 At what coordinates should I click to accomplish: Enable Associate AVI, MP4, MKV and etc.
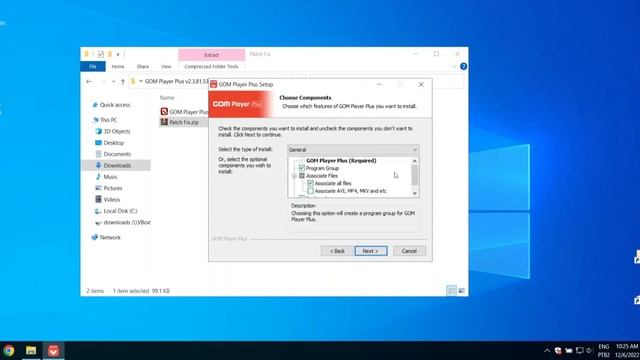[x=310, y=191]
